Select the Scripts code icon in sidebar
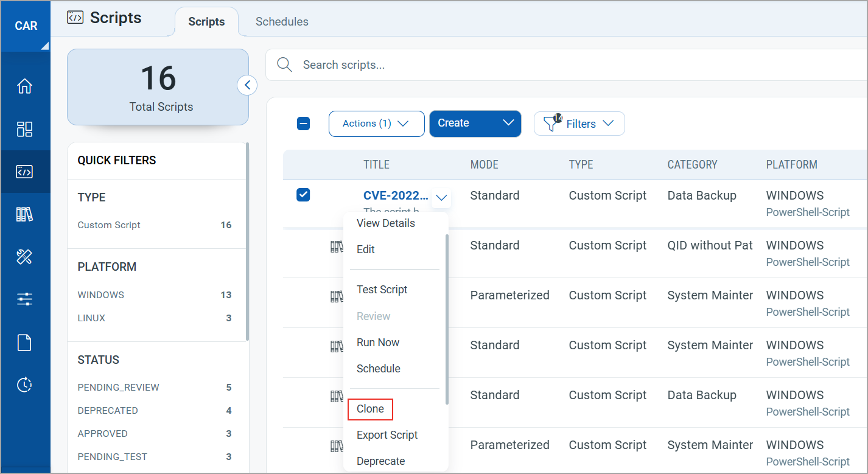 click(x=24, y=172)
